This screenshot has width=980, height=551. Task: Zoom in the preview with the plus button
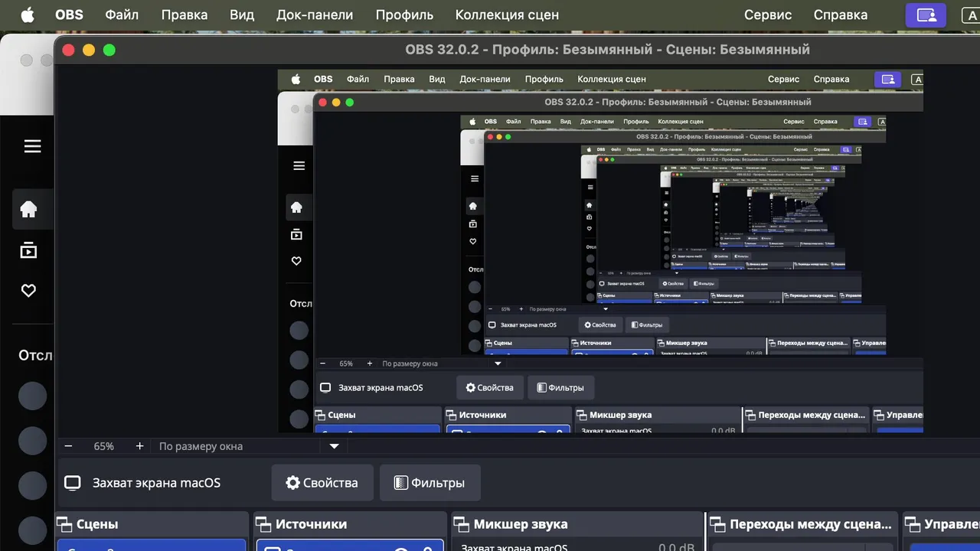click(x=139, y=446)
